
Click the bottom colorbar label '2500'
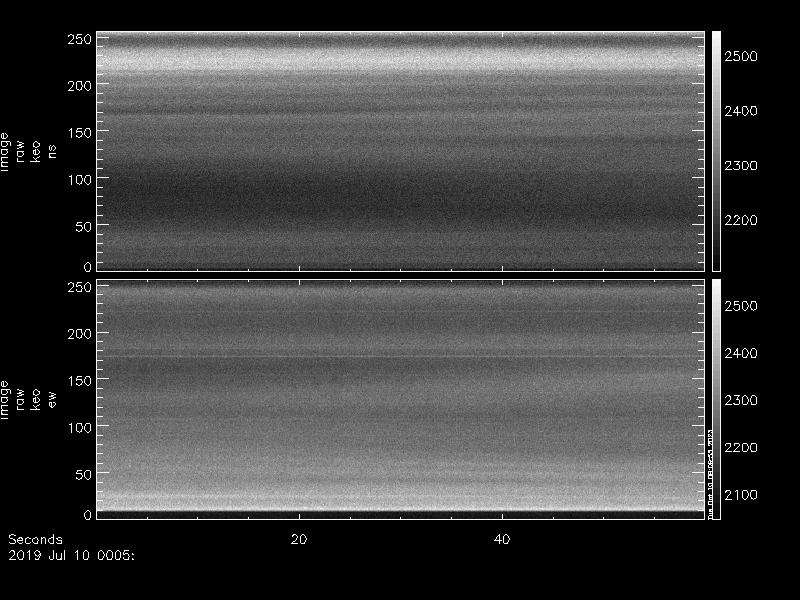741,306
